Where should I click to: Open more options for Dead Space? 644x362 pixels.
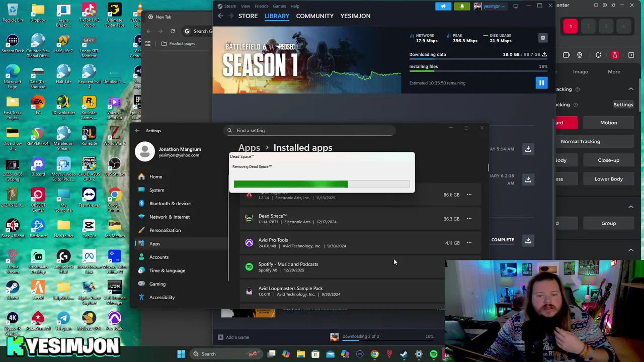[x=469, y=219]
